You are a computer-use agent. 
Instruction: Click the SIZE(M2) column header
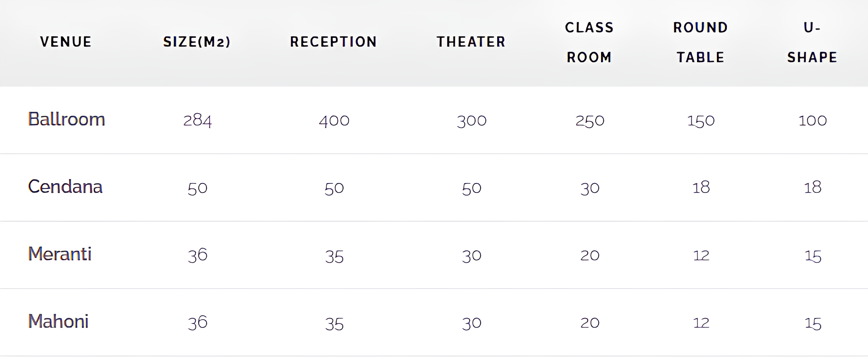(x=197, y=42)
